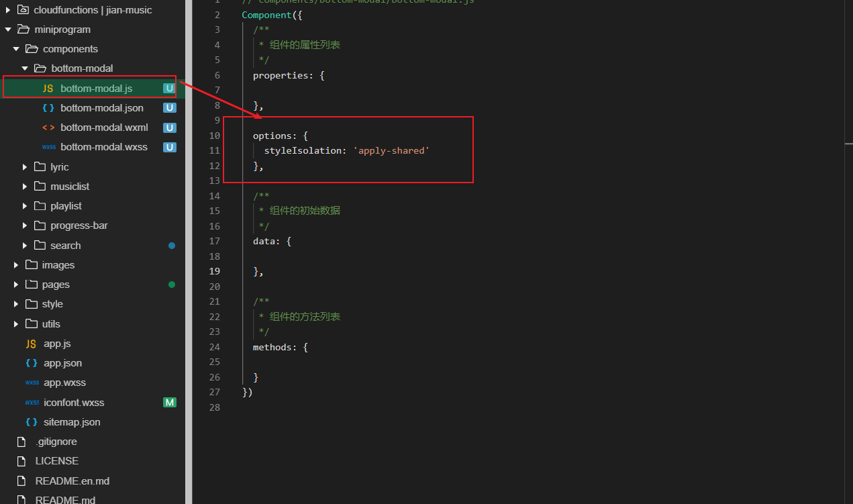Expand the musiclist folder

click(25, 187)
